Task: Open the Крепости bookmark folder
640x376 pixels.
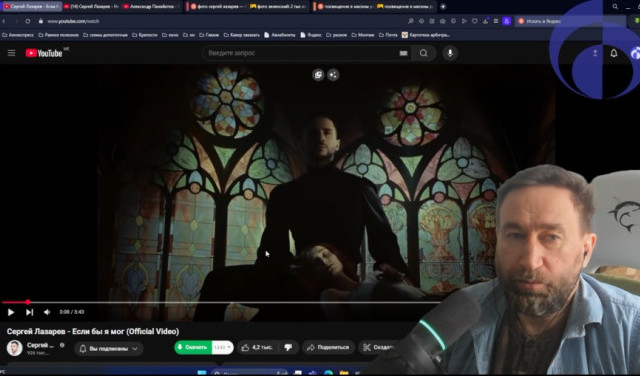Action: (x=145, y=35)
